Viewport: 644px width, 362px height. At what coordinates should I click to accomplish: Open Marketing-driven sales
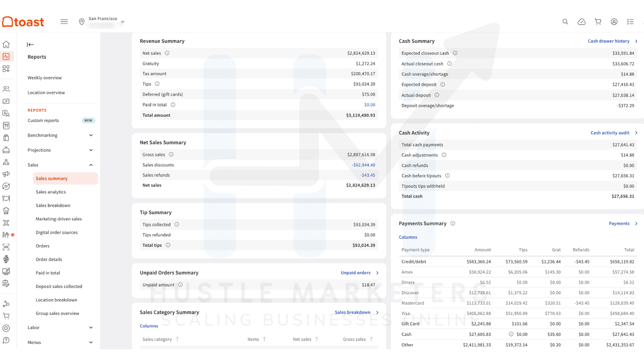[59, 219]
